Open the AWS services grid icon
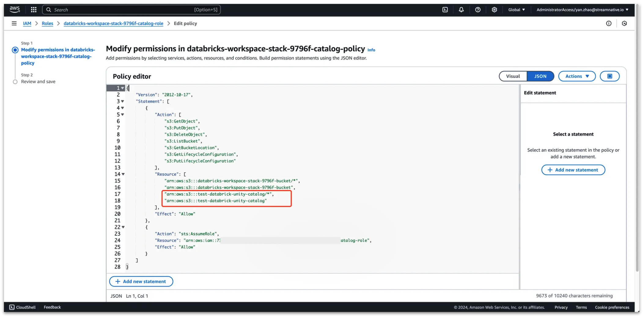Viewport: 644px width, 316px height. 33,9
